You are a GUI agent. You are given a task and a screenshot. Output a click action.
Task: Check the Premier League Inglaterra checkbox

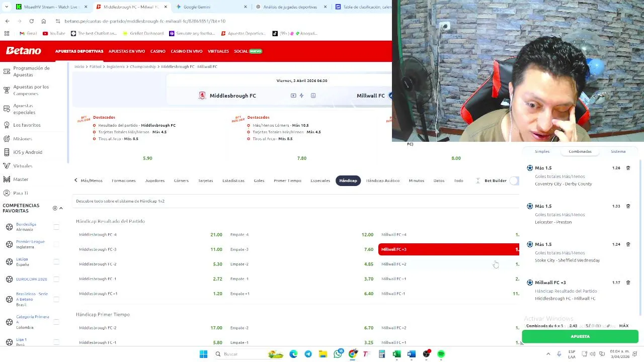pos(56,244)
